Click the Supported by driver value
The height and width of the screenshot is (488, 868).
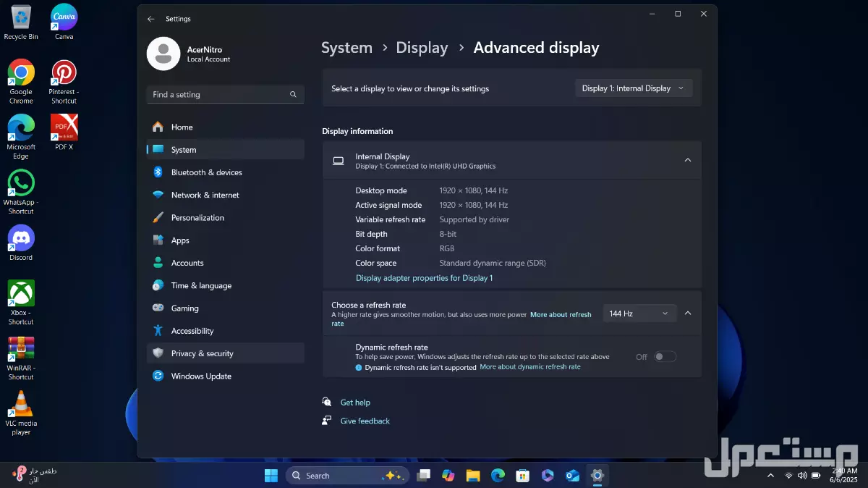475,219
